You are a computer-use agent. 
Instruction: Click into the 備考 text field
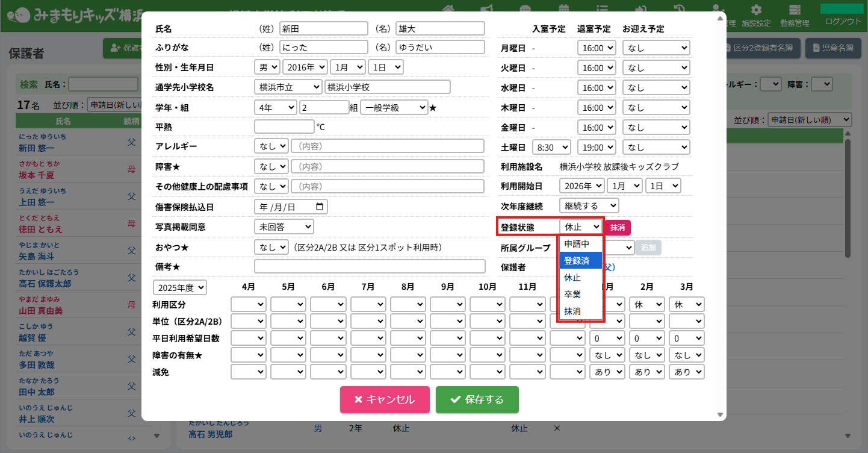coord(370,266)
